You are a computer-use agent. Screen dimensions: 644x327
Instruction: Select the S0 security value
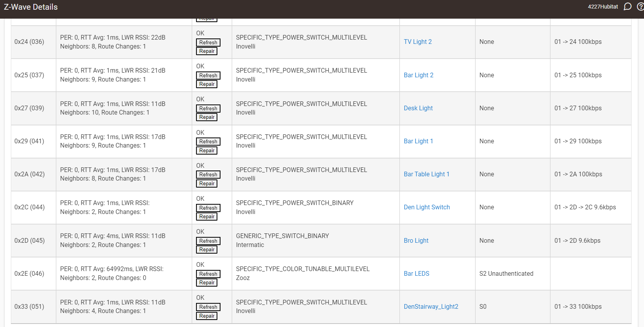(x=483, y=306)
